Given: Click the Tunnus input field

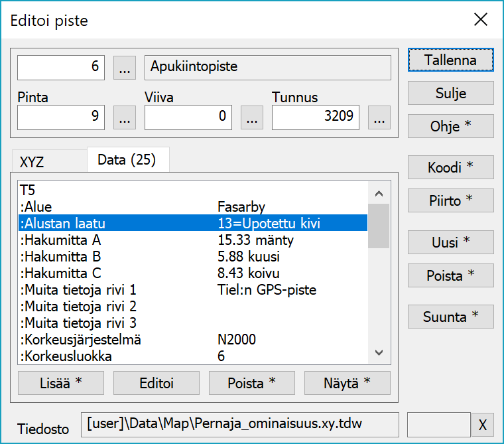Looking at the screenshot, I should (317, 118).
